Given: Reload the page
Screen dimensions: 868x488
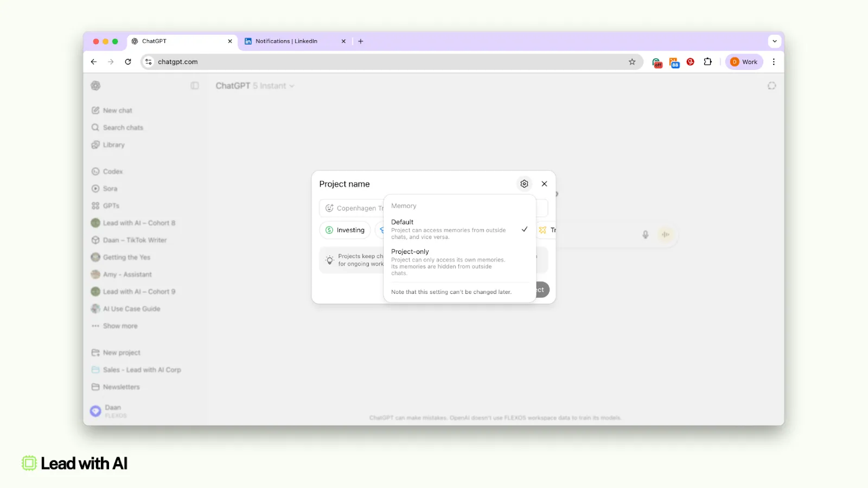Looking at the screenshot, I should (128, 62).
